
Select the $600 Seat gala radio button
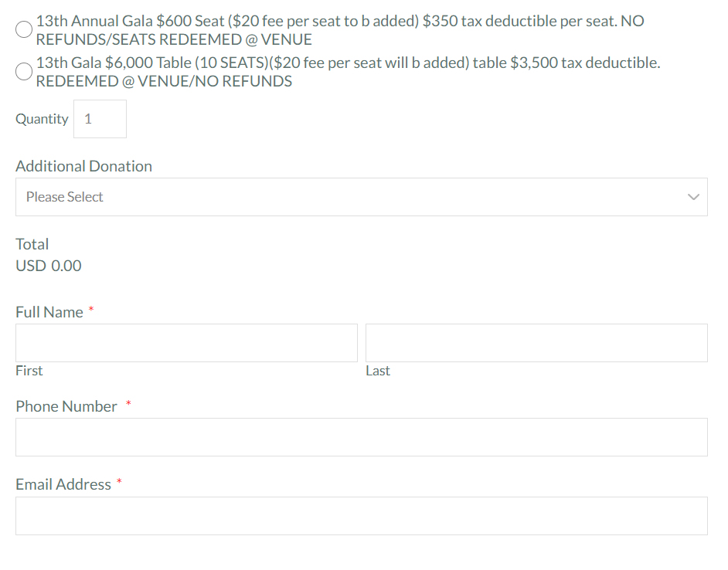pyautogui.click(x=24, y=29)
